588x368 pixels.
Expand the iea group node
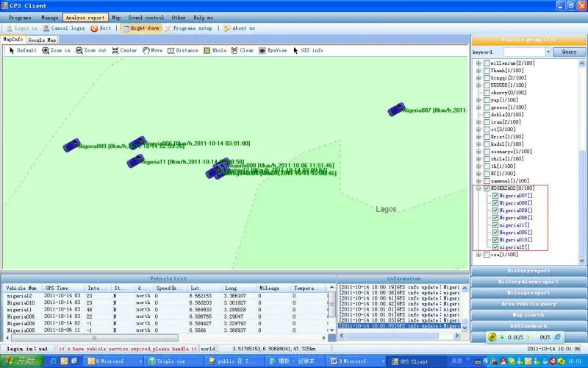pyautogui.click(x=478, y=255)
